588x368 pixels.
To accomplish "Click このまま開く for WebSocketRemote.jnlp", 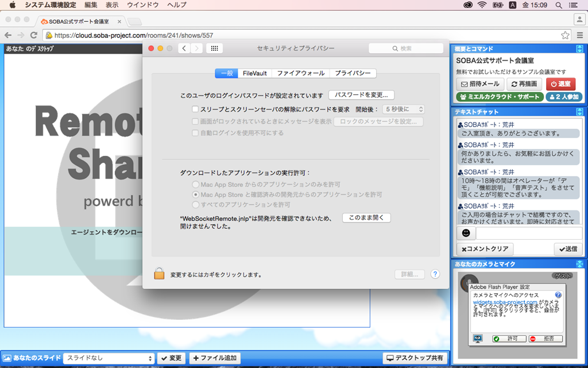I will click(366, 218).
